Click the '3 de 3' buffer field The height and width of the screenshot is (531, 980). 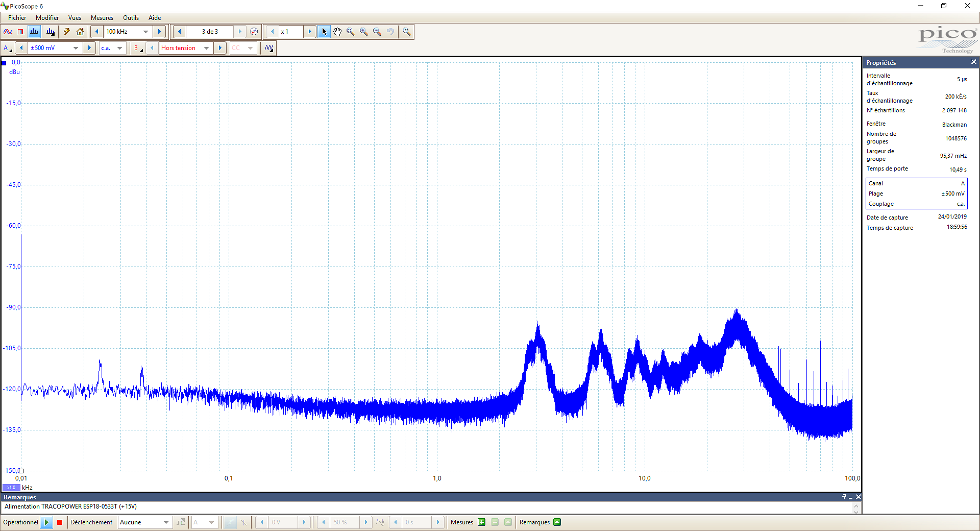(x=210, y=32)
